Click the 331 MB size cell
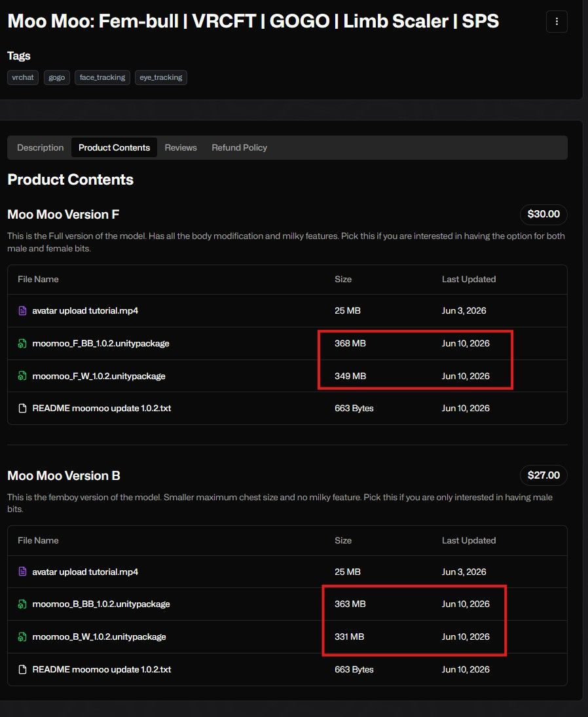The height and width of the screenshot is (717, 588). tap(349, 636)
